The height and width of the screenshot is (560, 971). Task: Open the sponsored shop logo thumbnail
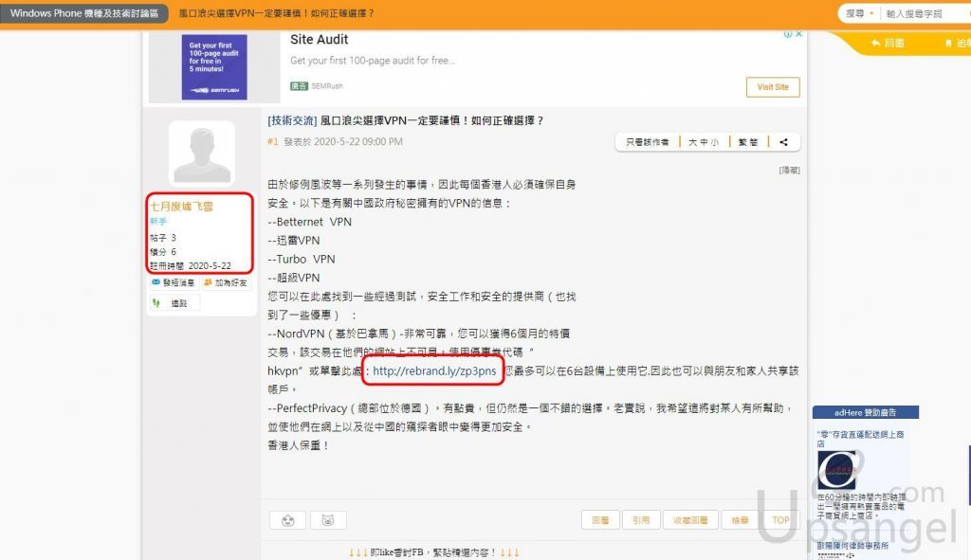[x=837, y=470]
